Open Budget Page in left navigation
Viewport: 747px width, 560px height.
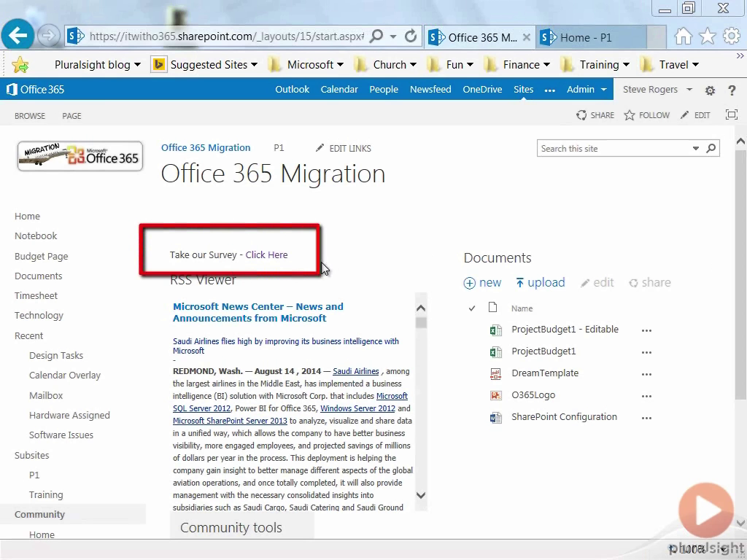41,256
